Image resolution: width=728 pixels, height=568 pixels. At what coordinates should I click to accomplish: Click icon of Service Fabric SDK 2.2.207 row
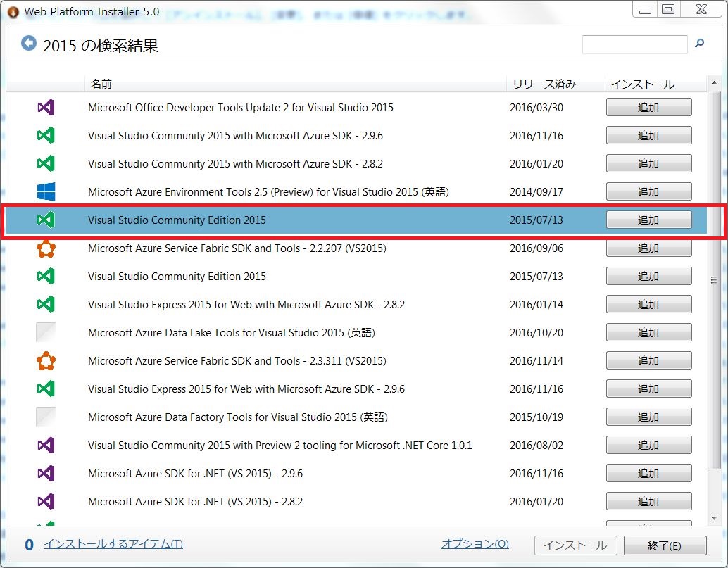[x=46, y=248]
